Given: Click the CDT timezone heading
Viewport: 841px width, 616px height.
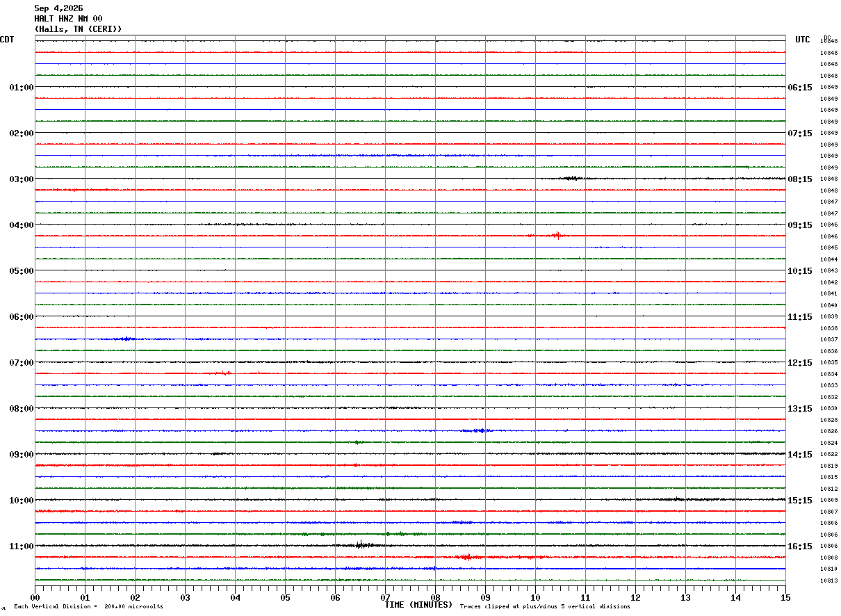Looking at the screenshot, I should (x=7, y=40).
